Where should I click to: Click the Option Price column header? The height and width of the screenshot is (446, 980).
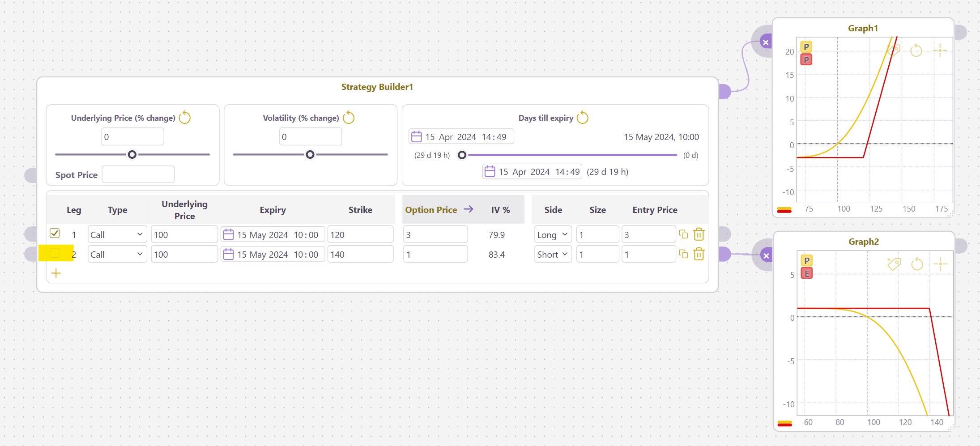tap(431, 210)
